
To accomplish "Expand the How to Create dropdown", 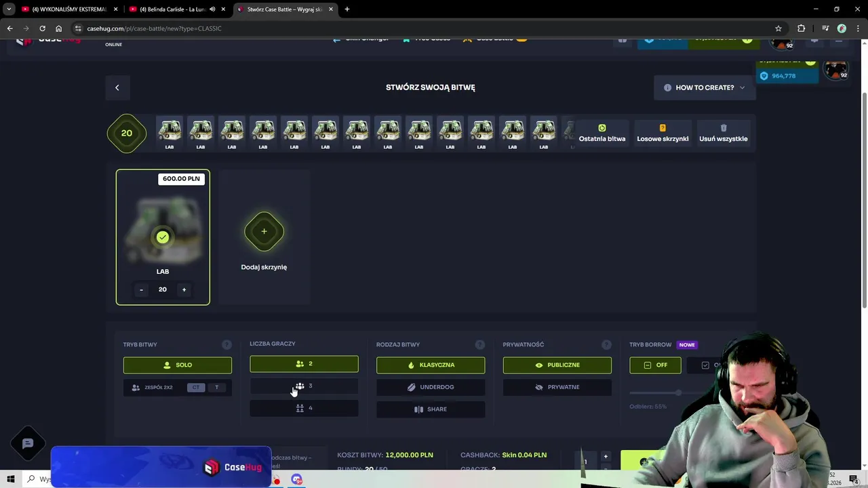I will (x=705, y=87).
